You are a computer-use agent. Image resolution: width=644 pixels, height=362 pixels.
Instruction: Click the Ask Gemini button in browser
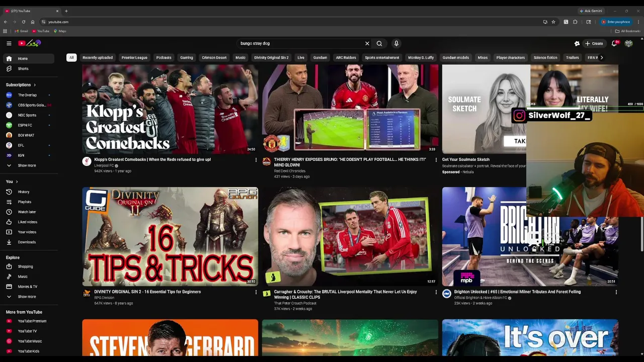pyautogui.click(x=591, y=11)
